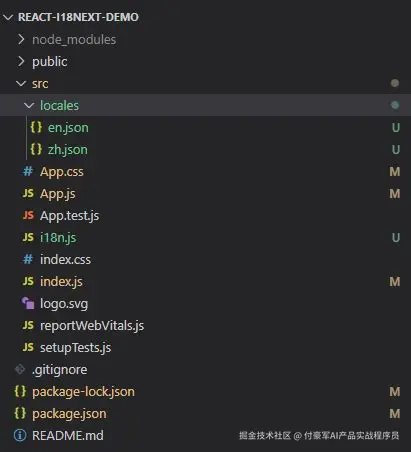The width and height of the screenshot is (411, 452).
Task: Open index.css file
Action: click(205, 259)
